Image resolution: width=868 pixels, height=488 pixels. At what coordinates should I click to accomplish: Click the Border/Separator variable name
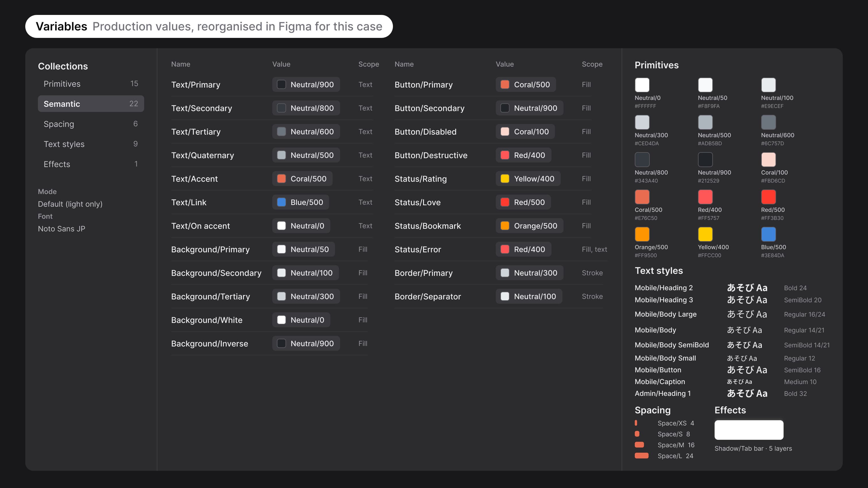point(428,296)
